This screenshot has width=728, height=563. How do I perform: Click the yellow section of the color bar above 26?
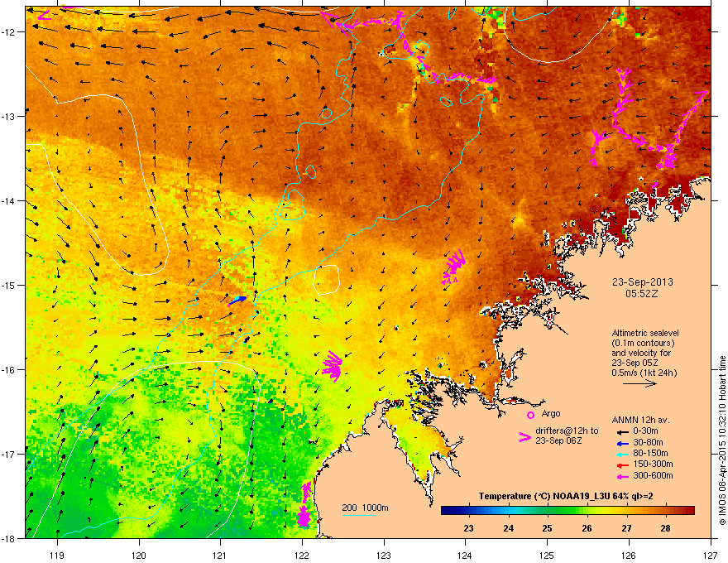coord(588,511)
